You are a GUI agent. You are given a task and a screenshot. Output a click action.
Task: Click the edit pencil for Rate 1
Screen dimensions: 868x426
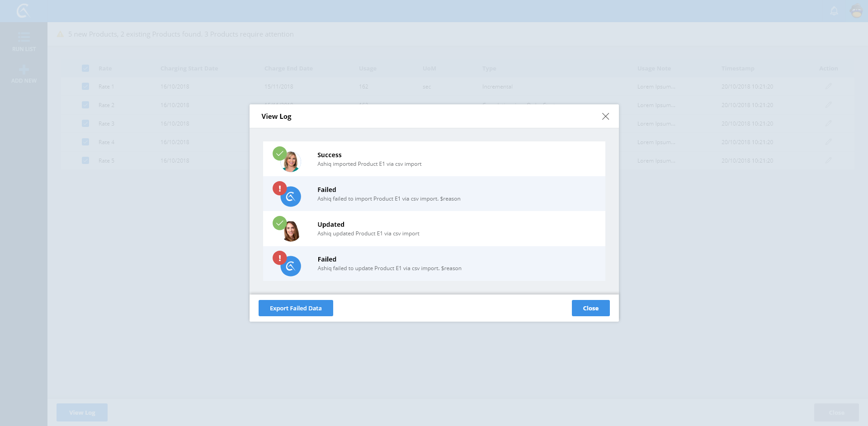pos(828,86)
